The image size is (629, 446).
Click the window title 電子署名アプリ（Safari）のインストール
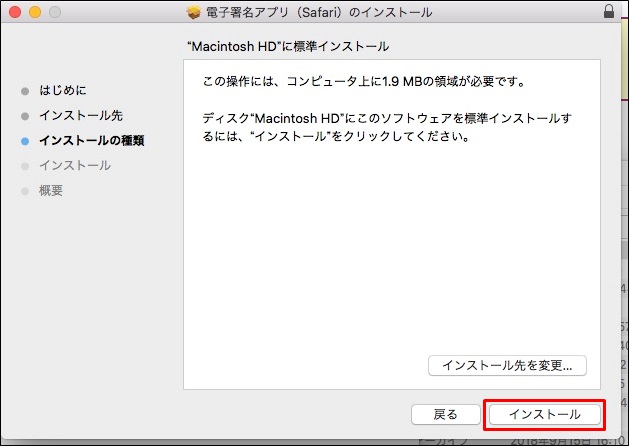click(319, 12)
